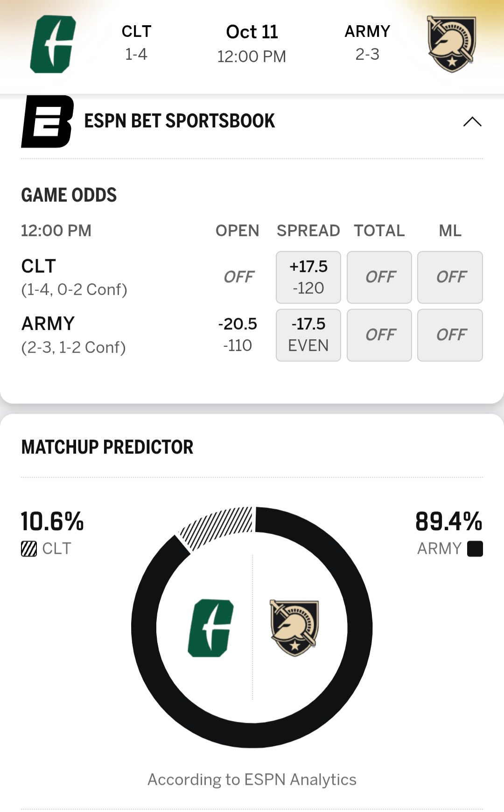Tap CLT moneyline OFF button
This screenshot has height=812, width=504.
tap(450, 277)
